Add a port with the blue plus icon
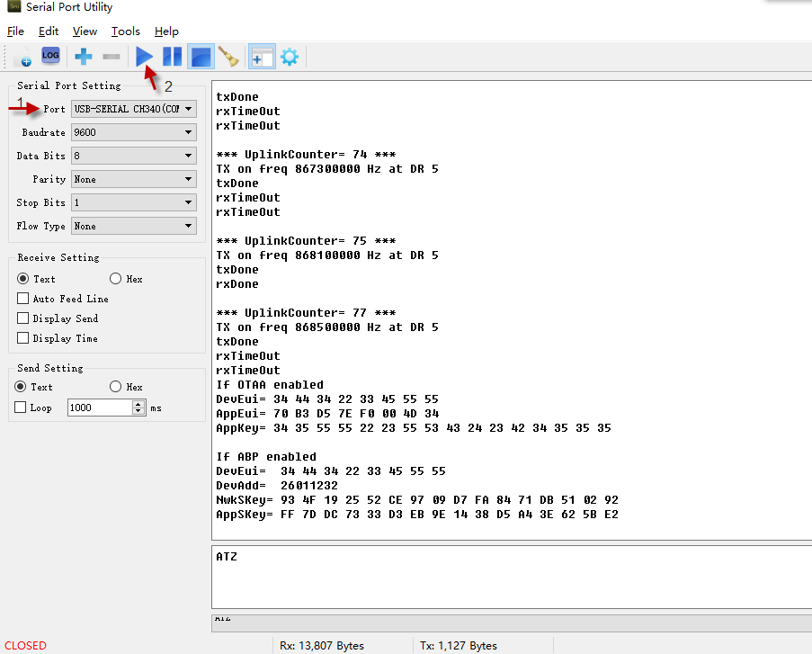This screenshot has height=654, width=812. coord(84,57)
